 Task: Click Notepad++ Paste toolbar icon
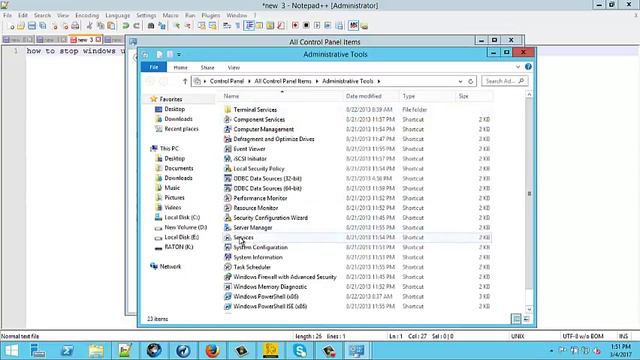tap(111, 26)
